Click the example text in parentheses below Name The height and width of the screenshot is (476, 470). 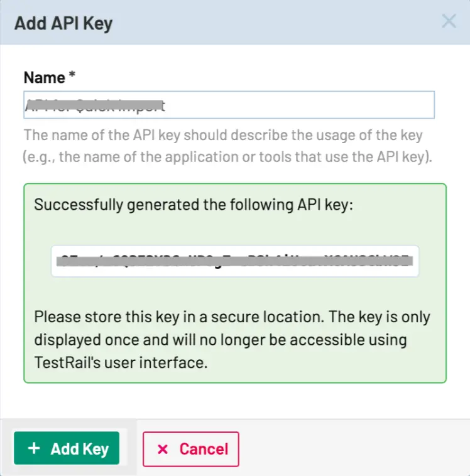pos(228,157)
